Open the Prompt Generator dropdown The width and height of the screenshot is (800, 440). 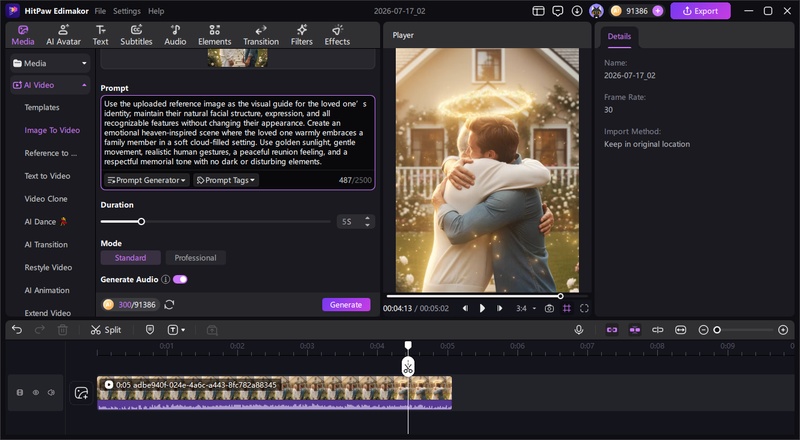click(x=147, y=180)
